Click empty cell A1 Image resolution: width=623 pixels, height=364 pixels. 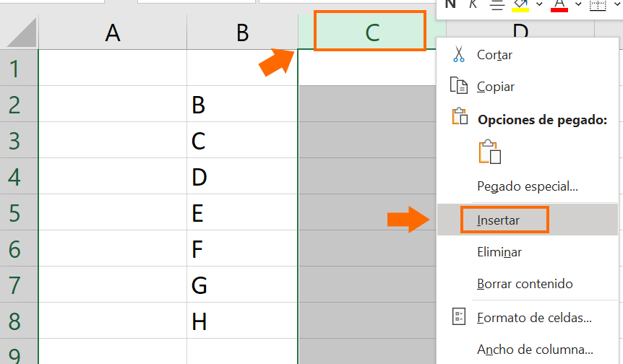[x=113, y=68]
